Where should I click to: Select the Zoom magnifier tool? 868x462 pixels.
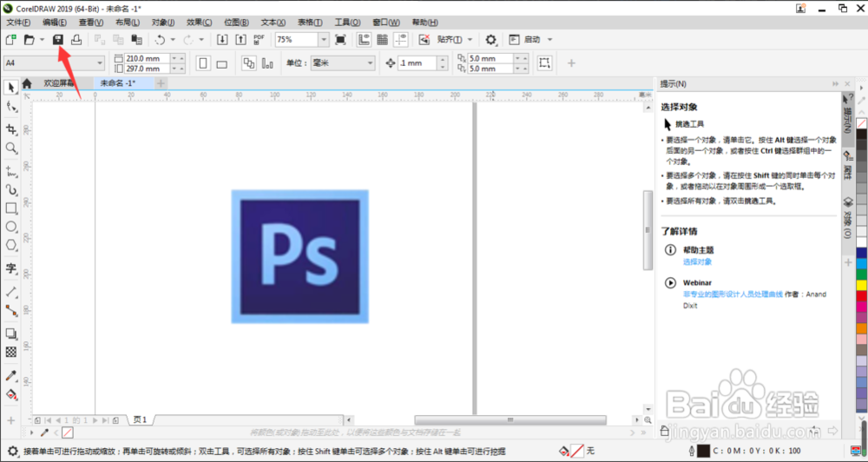pos(11,148)
